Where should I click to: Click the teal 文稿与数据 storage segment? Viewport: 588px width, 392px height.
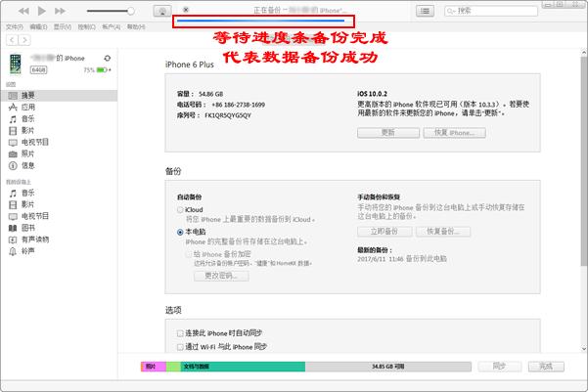[x=243, y=367]
